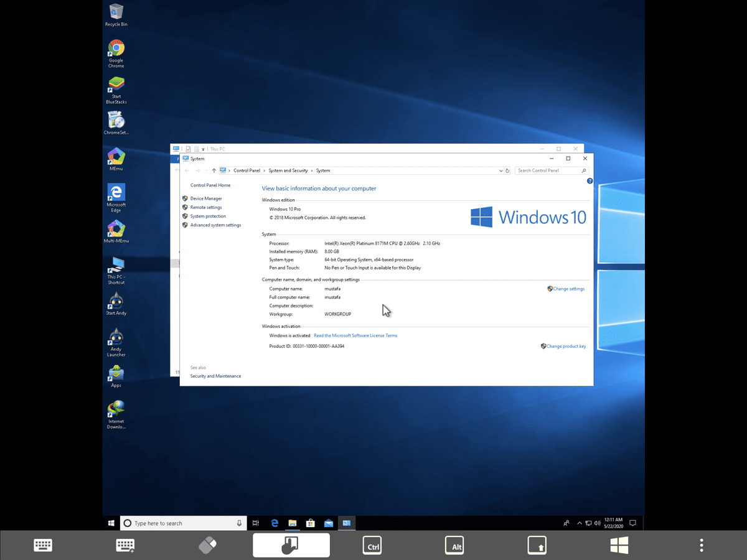Select the ChromeSetup installer icon
The image size is (747, 560).
click(116, 123)
